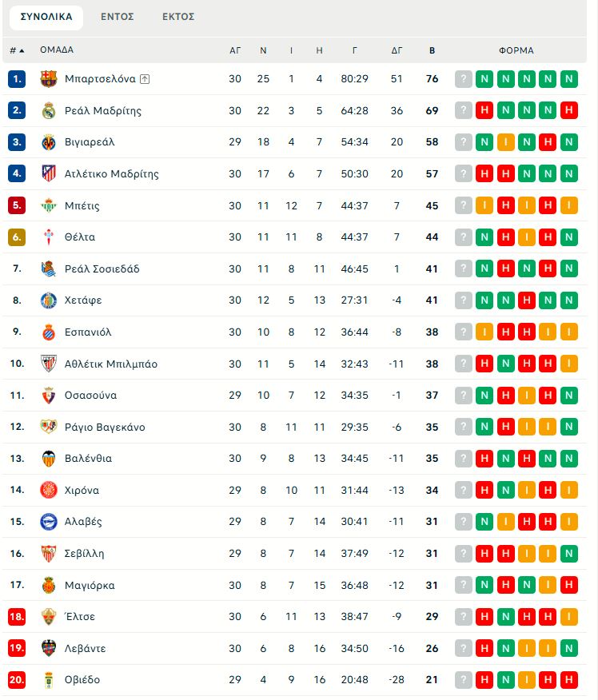Image resolution: width=598 pixels, height=700 pixels.
Task: Click the Atlético Madrid club crest
Action: point(49,174)
